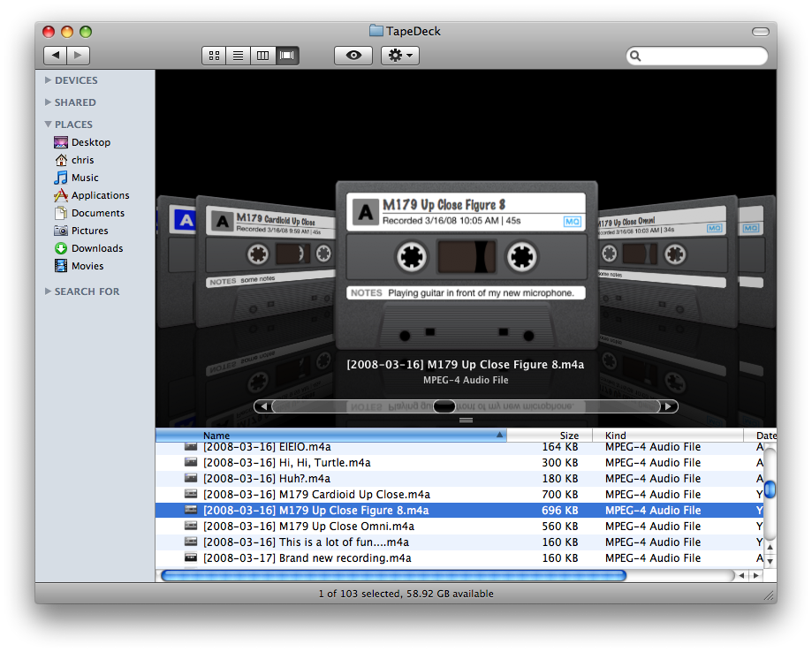
Task: Click the vertical scrollbar thumb of file list
Action: [770, 489]
